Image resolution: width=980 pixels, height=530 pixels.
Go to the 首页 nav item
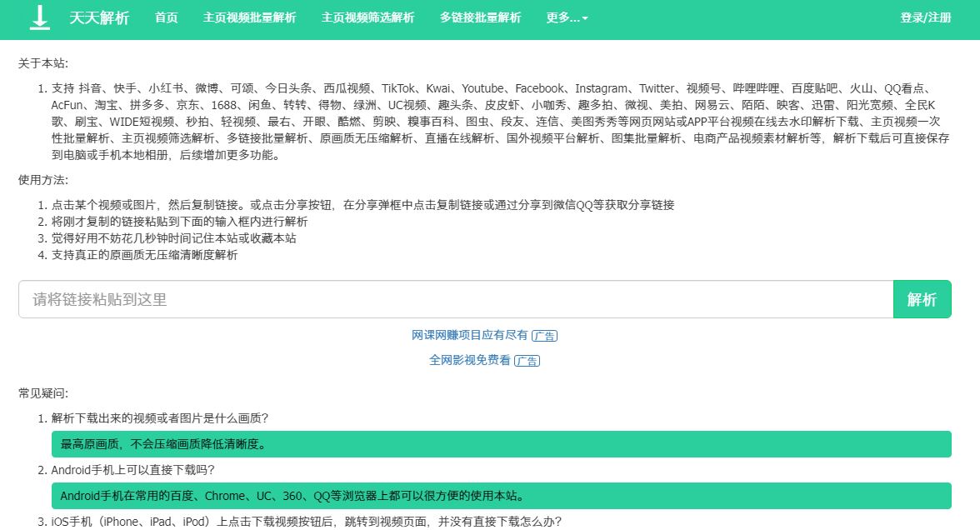167,17
